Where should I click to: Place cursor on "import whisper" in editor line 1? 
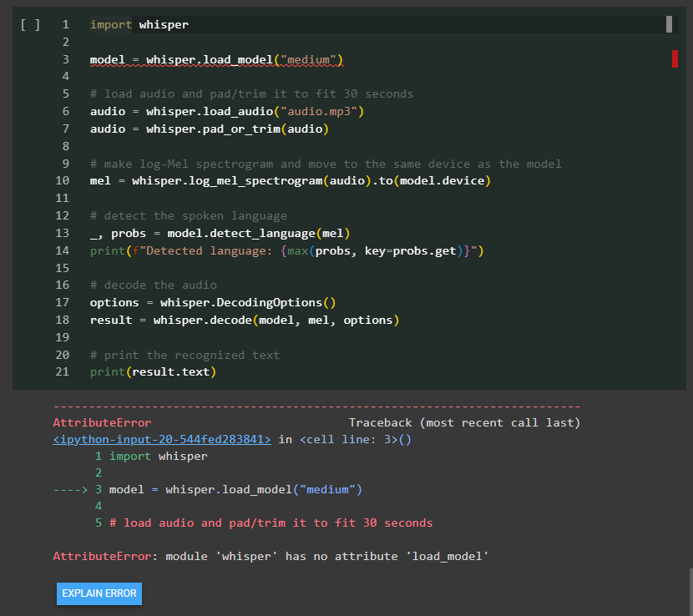(139, 25)
